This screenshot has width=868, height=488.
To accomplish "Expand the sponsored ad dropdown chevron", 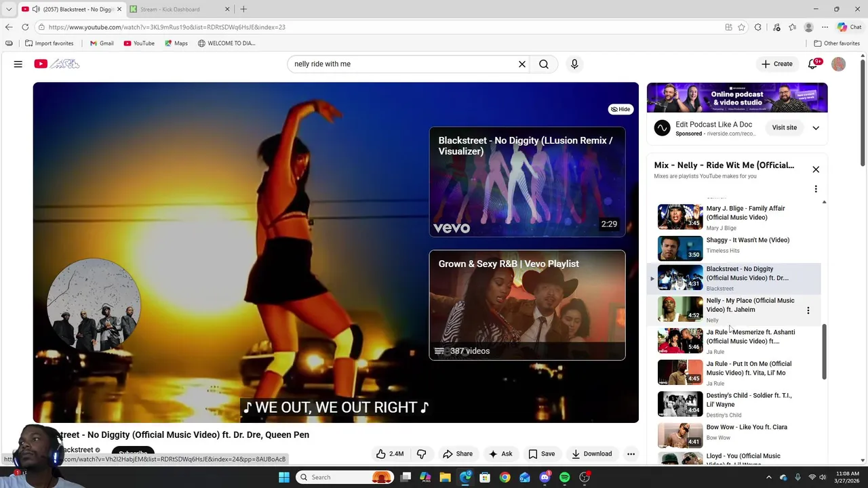I will click(816, 127).
